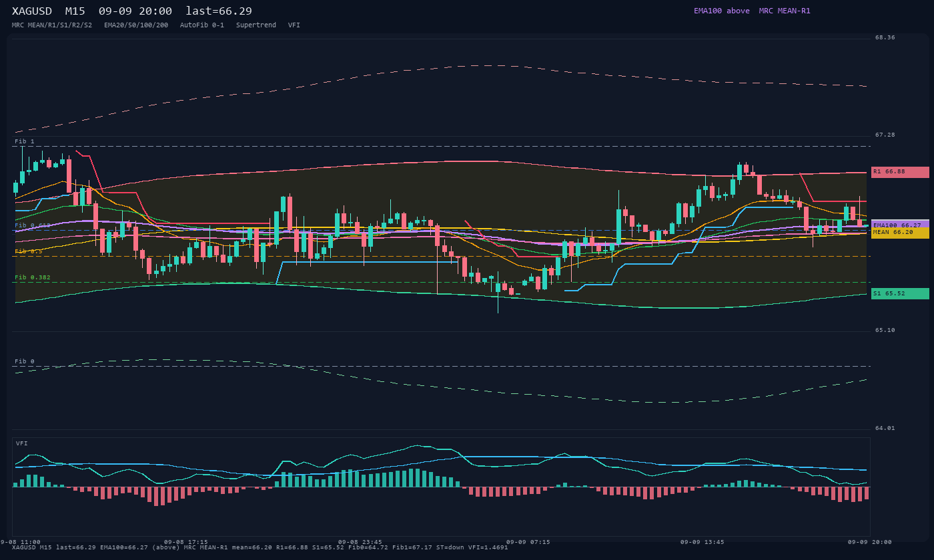Click the 09-08 17:15 time axis label

[186, 543]
